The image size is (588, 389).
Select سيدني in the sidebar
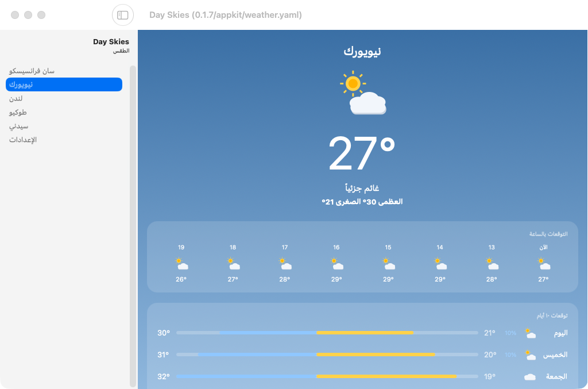click(64, 126)
